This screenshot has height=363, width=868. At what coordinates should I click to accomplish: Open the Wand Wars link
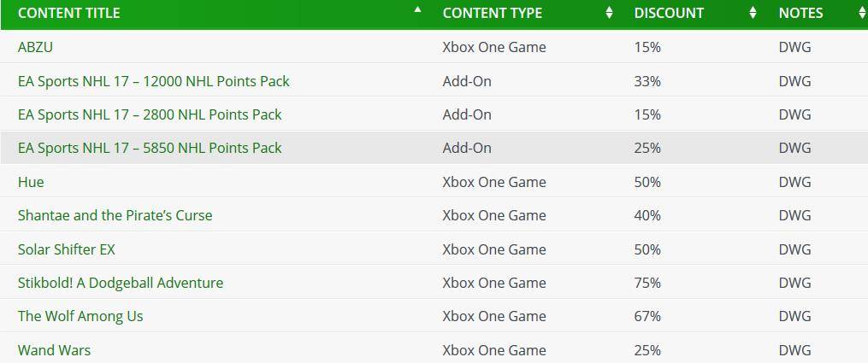(54, 350)
